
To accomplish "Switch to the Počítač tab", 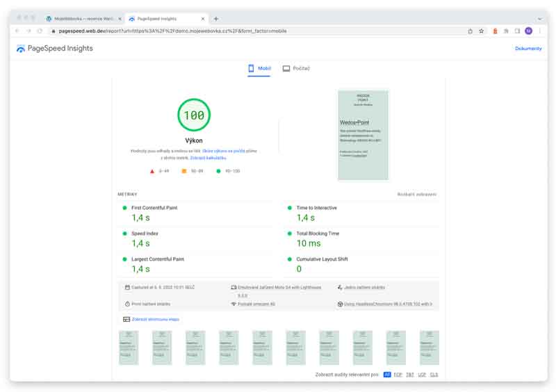I will coord(296,68).
